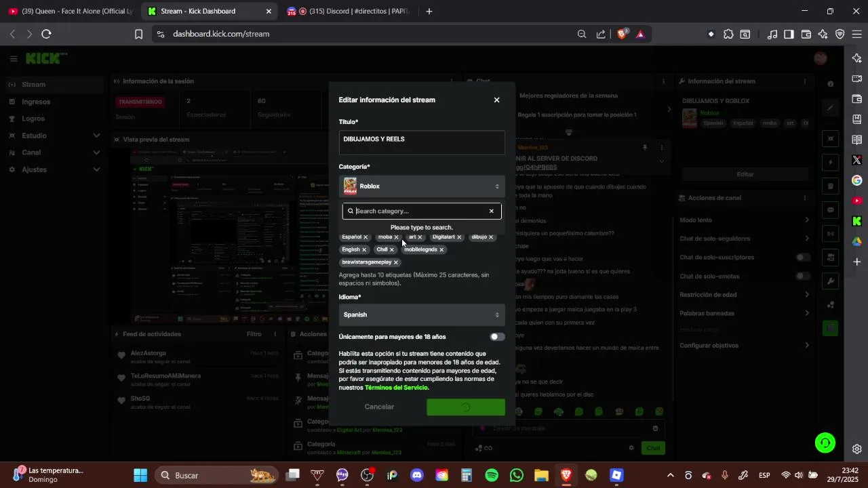Expand Palabras baneadas option
Viewport: 868px width, 488px height.
pos(745,313)
